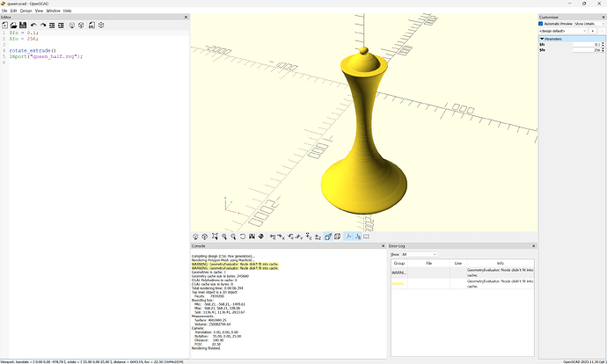Click the Save file icon in editor toolbar
This screenshot has width=607, height=364.
pos(23,25)
